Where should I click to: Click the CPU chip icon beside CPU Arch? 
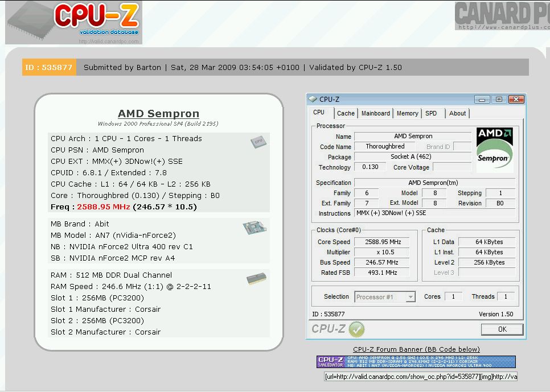pos(258,141)
